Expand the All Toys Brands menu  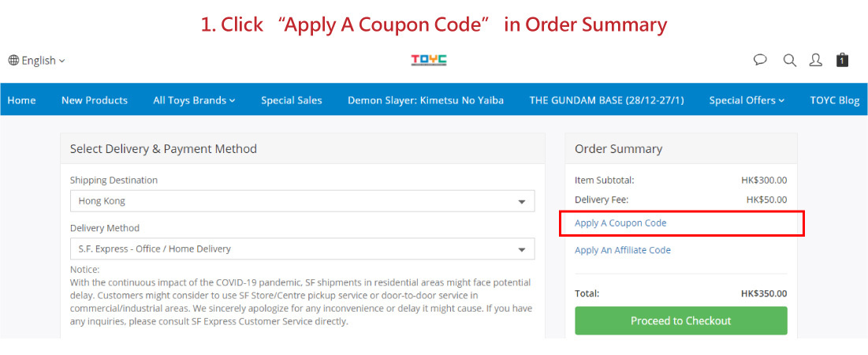point(194,100)
